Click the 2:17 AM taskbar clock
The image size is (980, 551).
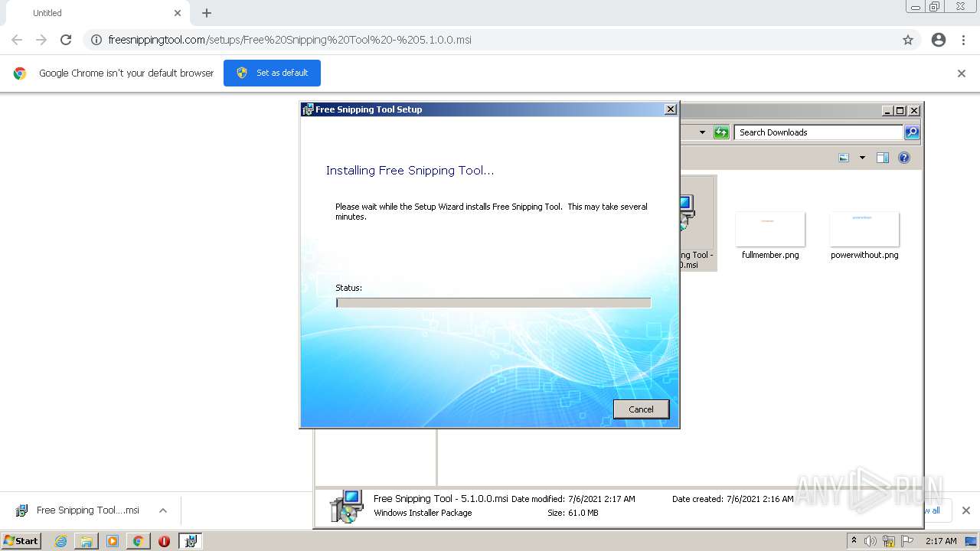coord(941,541)
